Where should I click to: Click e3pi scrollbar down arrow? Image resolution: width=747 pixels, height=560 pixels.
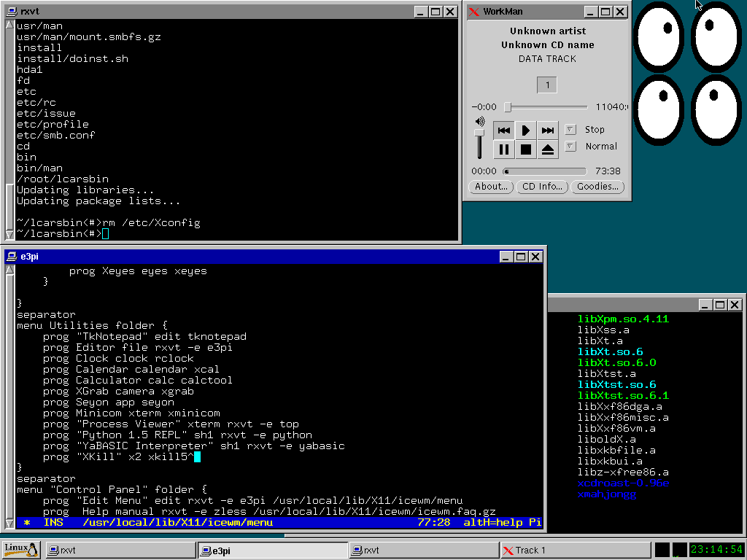coord(9,524)
